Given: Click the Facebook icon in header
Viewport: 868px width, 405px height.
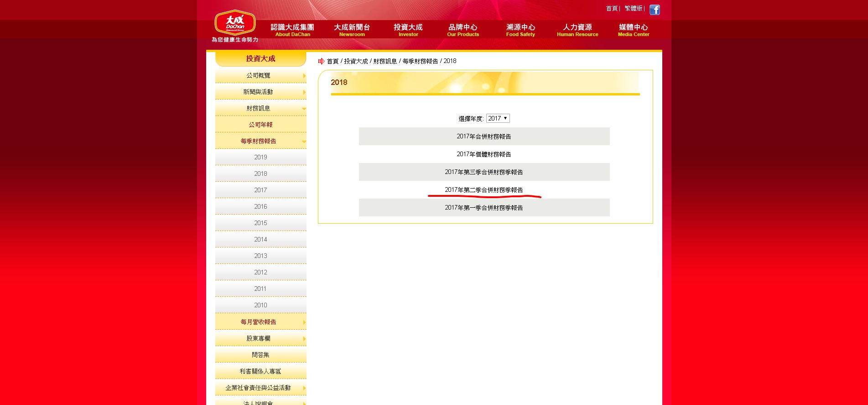Looking at the screenshot, I should (x=655, y=10).
